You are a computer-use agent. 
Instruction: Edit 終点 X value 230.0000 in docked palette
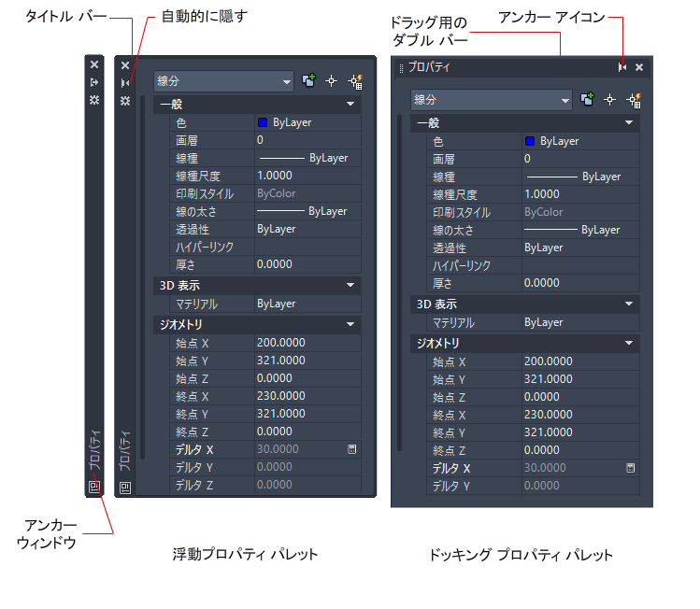(580, 415)
